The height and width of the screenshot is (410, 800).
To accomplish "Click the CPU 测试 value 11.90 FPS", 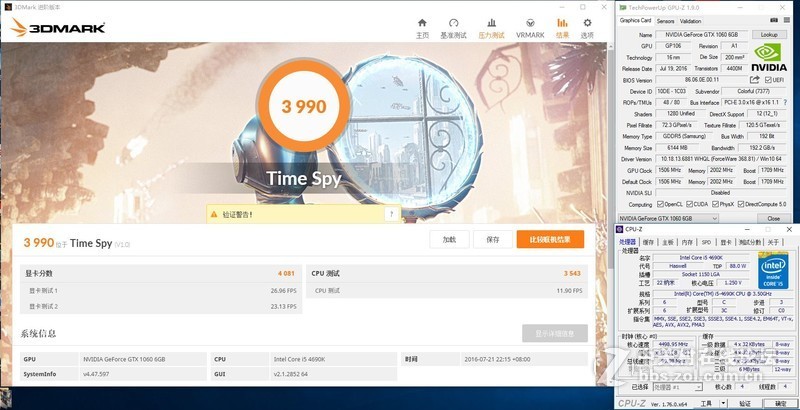I will (570, 291).
